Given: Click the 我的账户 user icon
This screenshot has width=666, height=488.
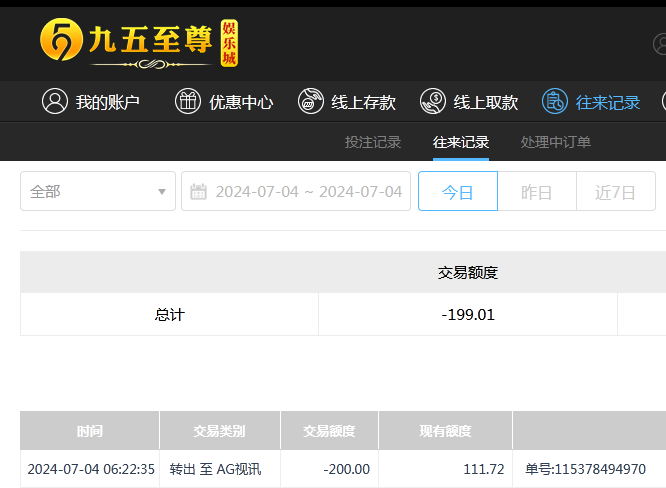Looking at the screenshot, I should (x=55, y=102).
